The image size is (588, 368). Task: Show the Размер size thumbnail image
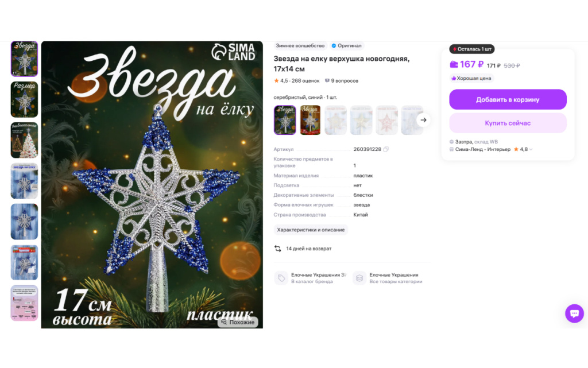coord(24,99)
